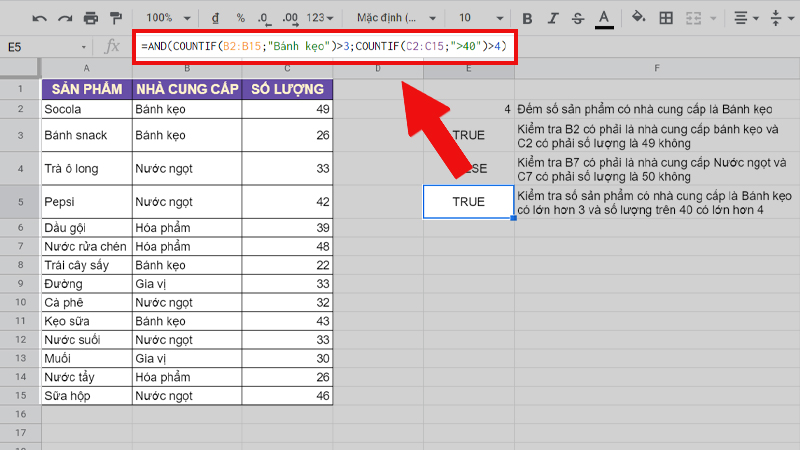800x450 pixels.
Task: Click the Redo arrow icon
Action: pyautogui.click(x=65, y=18)
